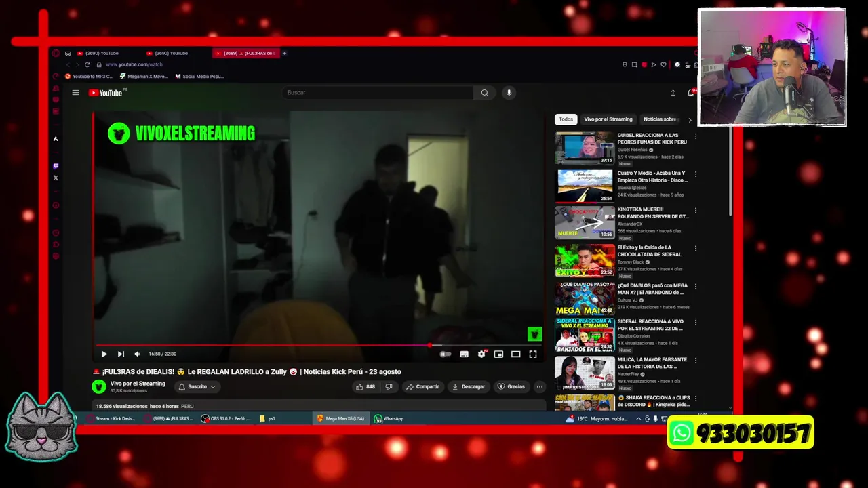Expand more filter chips with arrow
The height and width of the screenshot is (488, 868).
tap(690, 120)
